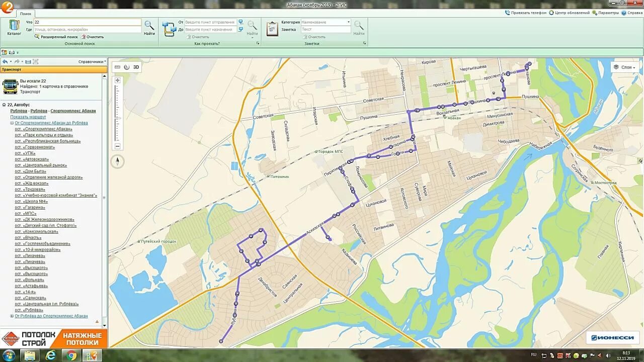Open the clipboard Заметки icon
Screen dimensions: 644x362
click(272, 29)
